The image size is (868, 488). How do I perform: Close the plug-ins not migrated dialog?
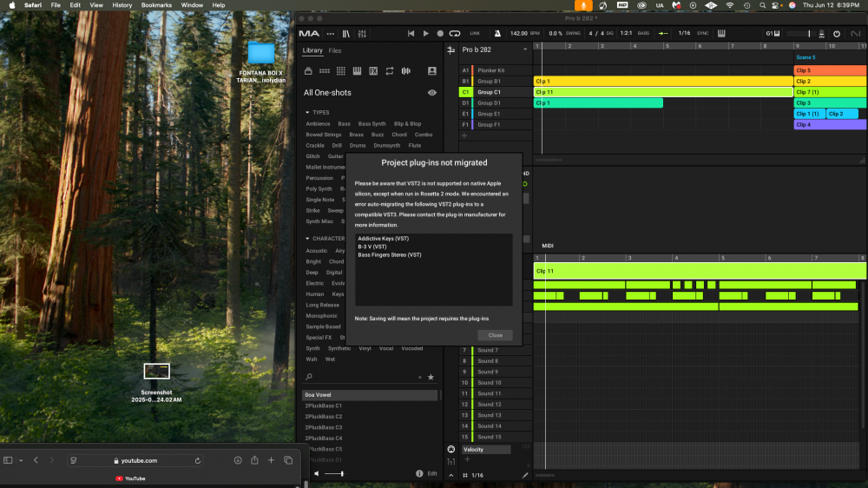pyautogui.click(x=495, y=335)
